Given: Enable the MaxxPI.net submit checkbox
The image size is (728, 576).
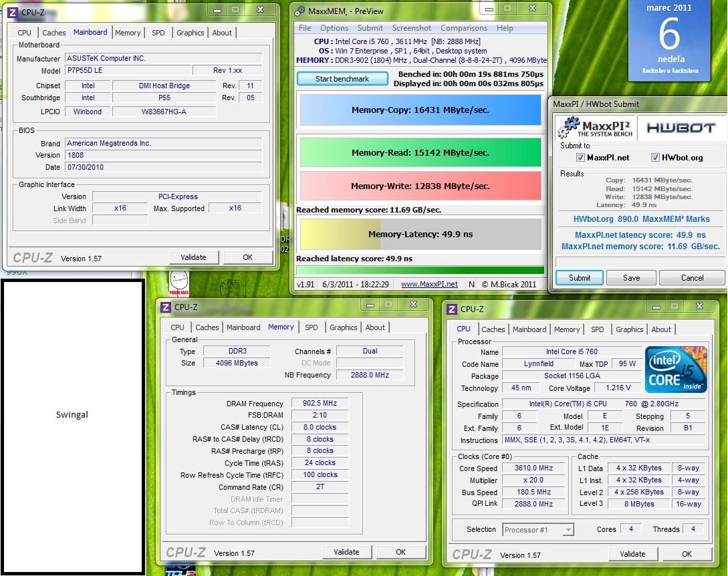Looking at the screenshot, I should [x=580, y=157].
